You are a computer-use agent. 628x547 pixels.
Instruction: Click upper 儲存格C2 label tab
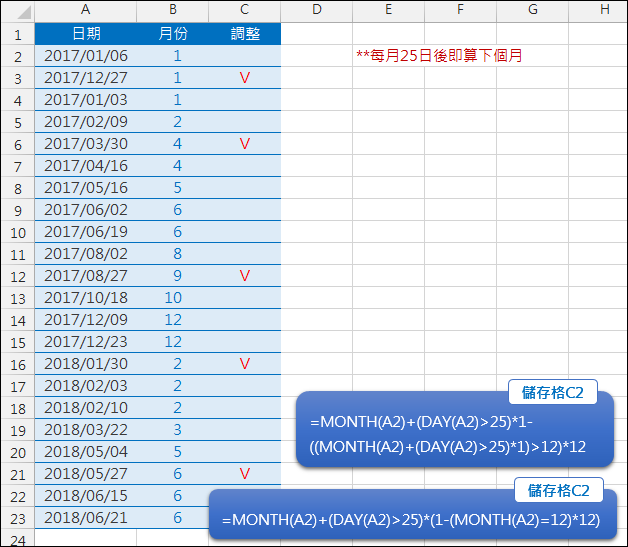553,392
